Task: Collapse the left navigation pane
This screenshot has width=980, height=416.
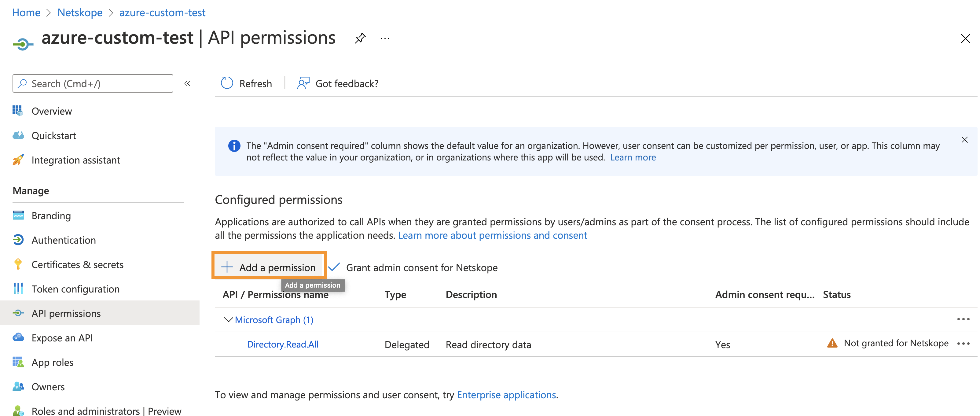Action: pyautogui.click(x=187, y=83)
